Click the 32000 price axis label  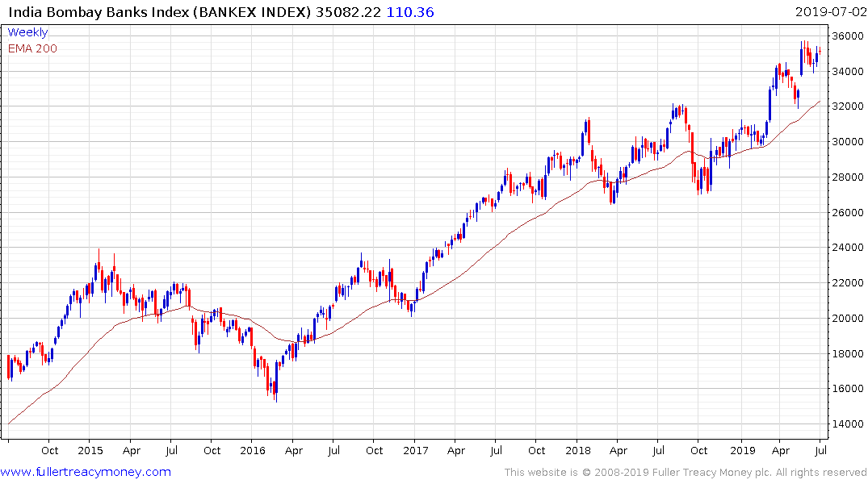[x=848, y=106]
